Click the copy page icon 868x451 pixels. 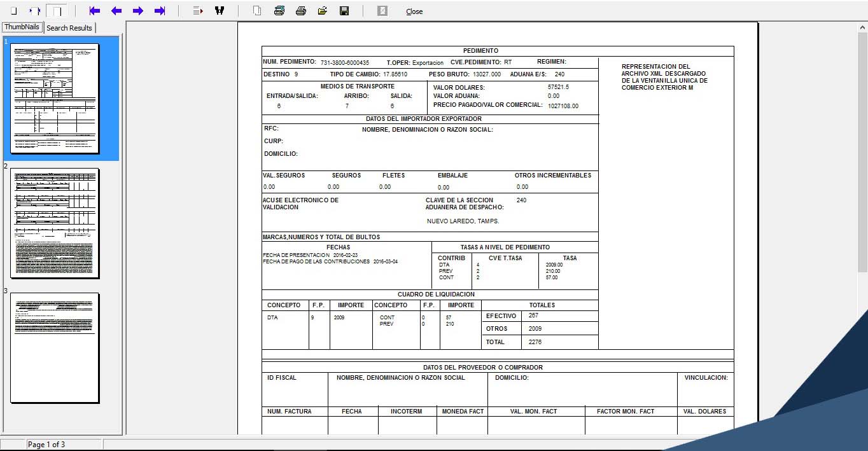[x=257, y=11]
